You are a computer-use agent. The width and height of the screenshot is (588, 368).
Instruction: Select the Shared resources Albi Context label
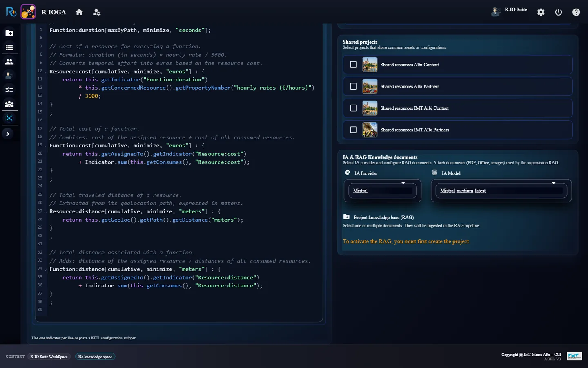(x=410, y=65)
